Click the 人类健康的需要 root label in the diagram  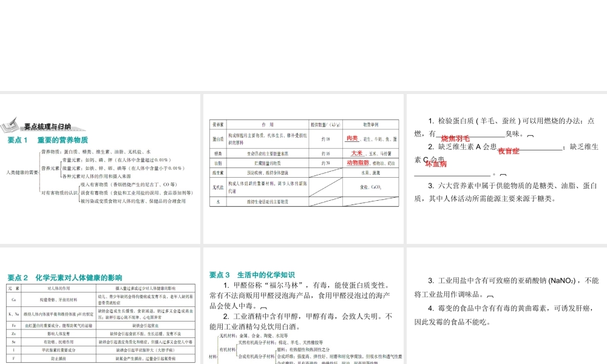coord(22,172)
